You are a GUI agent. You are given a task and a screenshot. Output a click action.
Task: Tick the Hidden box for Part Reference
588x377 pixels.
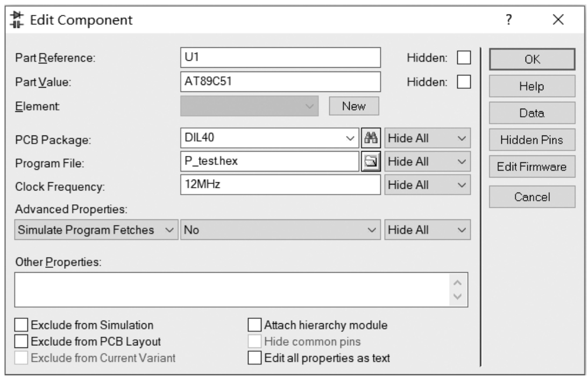(463, 58)
